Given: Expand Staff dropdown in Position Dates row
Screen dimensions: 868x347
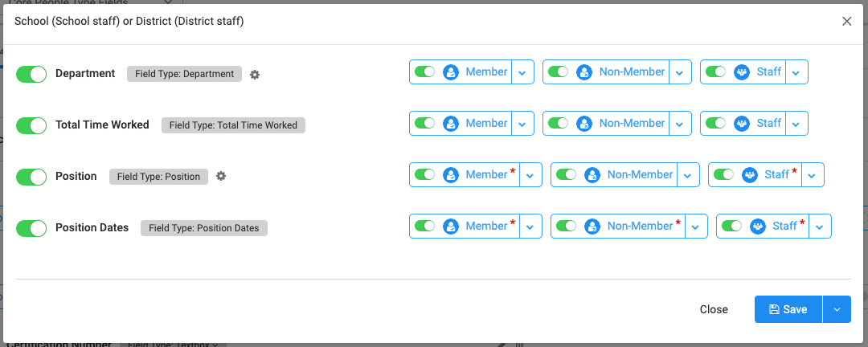Looking at the screenshot, I should (x=820, y=227).
